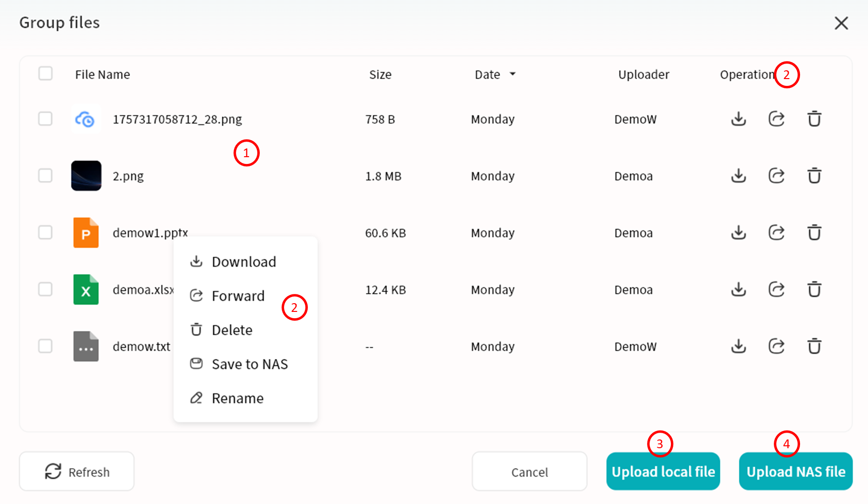Delete the demow.txt file via trash icon
The height and width of the screenshot is (504, 868).
(814, 346)
